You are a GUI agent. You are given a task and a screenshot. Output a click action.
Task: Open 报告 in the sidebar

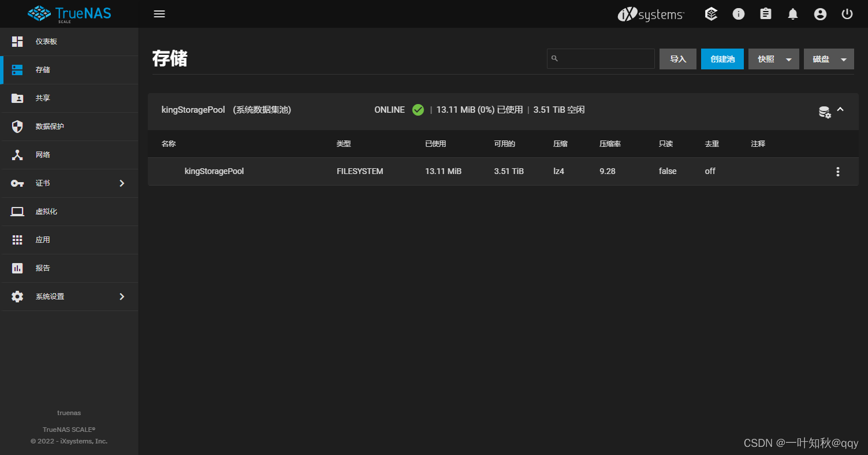[x=69, y=268]
